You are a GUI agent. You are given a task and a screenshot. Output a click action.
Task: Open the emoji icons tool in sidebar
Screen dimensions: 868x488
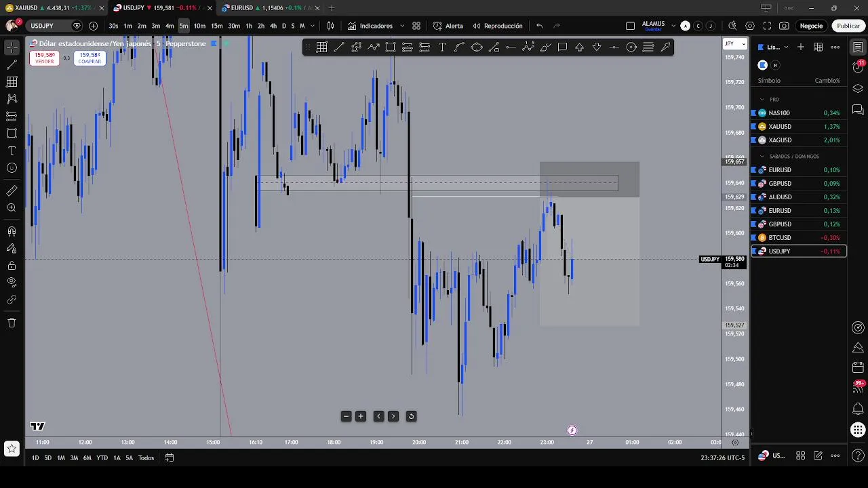coord(12,167)
